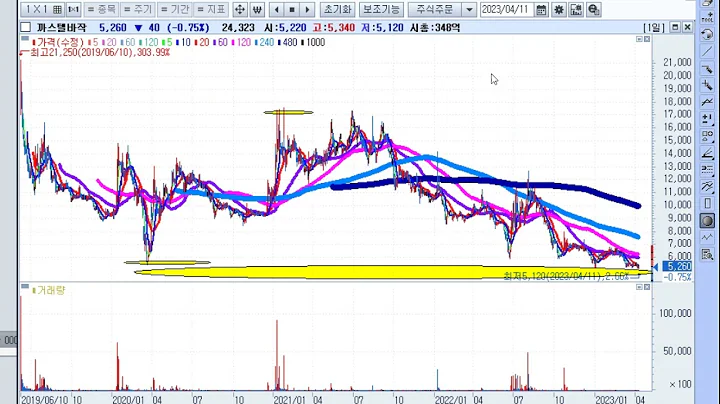The height and width of the screenshot is (404, 720).
Task: Click the +TOOL add tool icon
Action: [707, 17]
